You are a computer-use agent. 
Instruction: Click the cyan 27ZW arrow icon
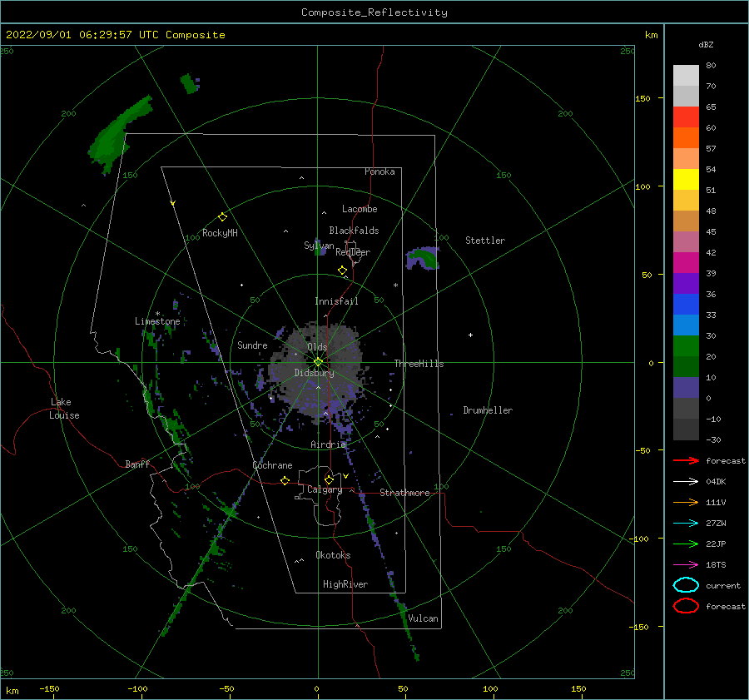(x=686, y=524)
